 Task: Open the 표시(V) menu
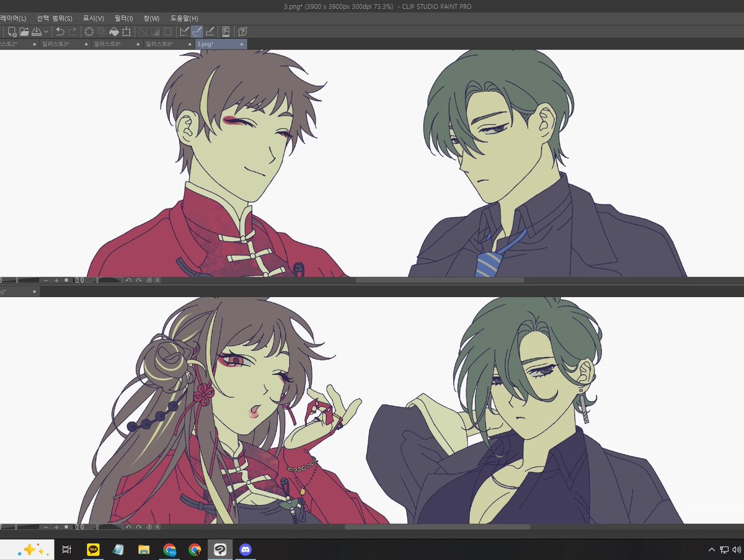point(94,18)
